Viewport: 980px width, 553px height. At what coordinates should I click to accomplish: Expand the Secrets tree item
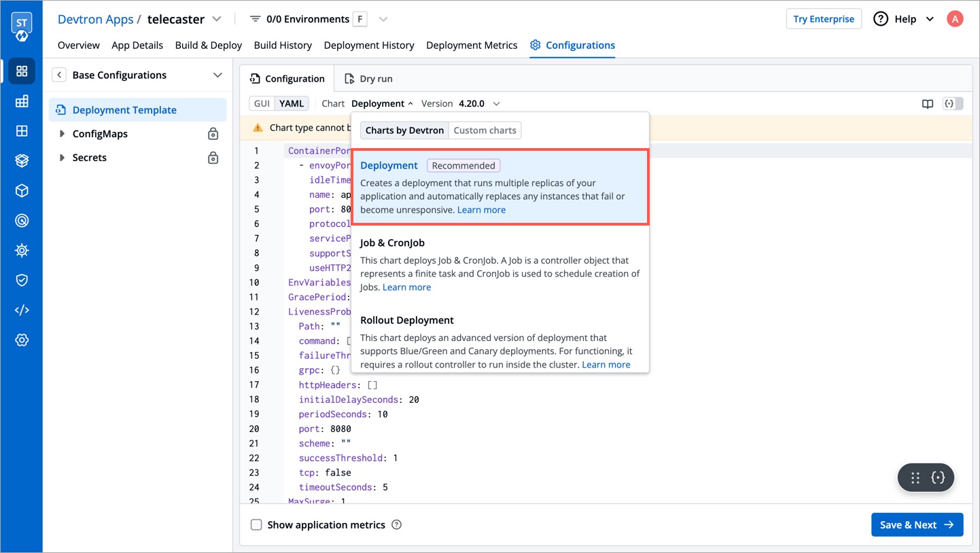pyautogui.click(x=63, y=158)
